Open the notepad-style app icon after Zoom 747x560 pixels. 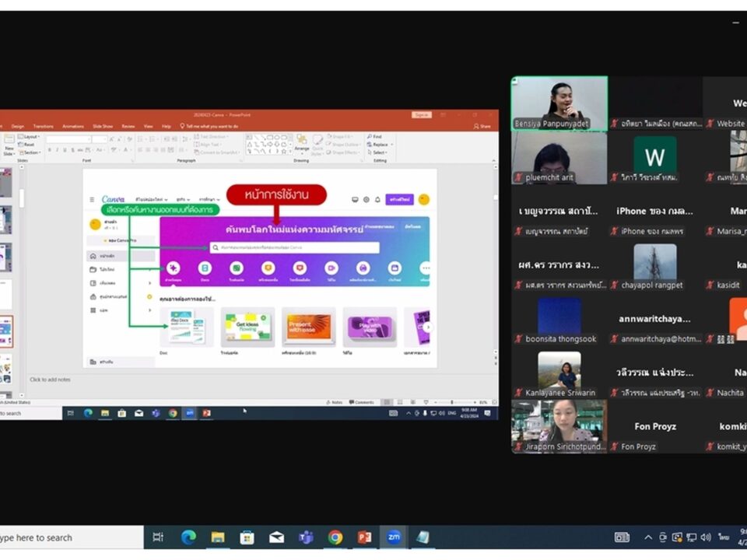pyautogui.click(x=423, y=537)
